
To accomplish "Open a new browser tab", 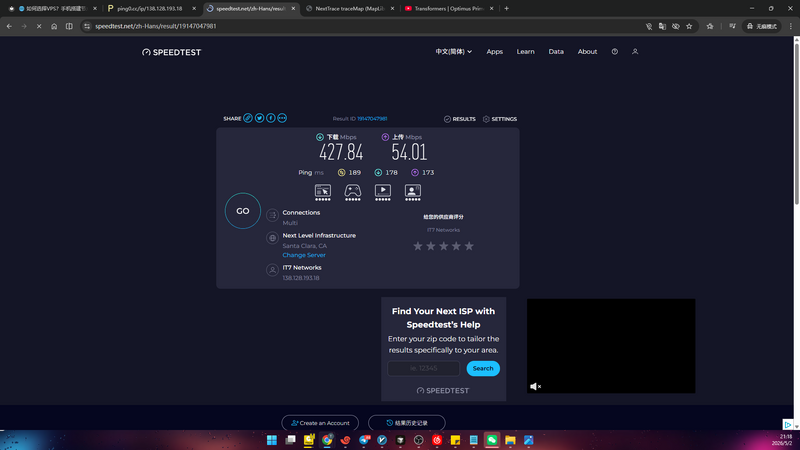I will click(x=507, y=9).
